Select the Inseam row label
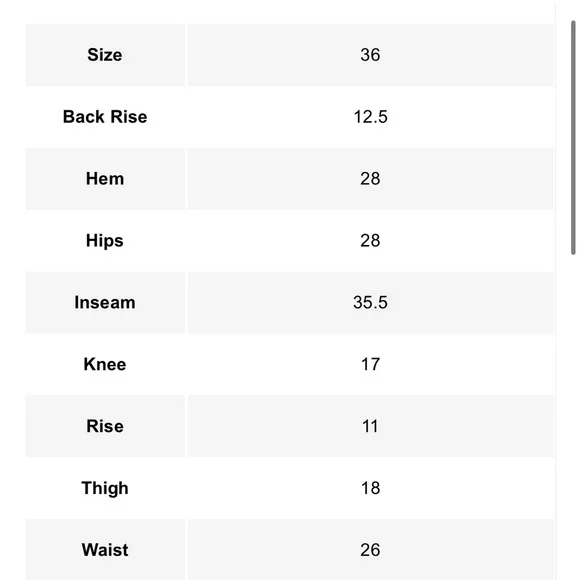Screen dimensions: 580x580 coord(105,303)
